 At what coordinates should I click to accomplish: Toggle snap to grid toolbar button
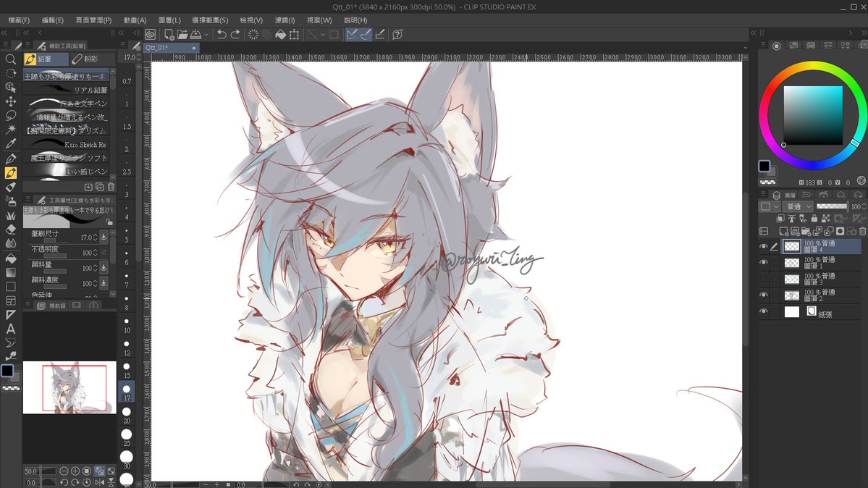(380, 34)
